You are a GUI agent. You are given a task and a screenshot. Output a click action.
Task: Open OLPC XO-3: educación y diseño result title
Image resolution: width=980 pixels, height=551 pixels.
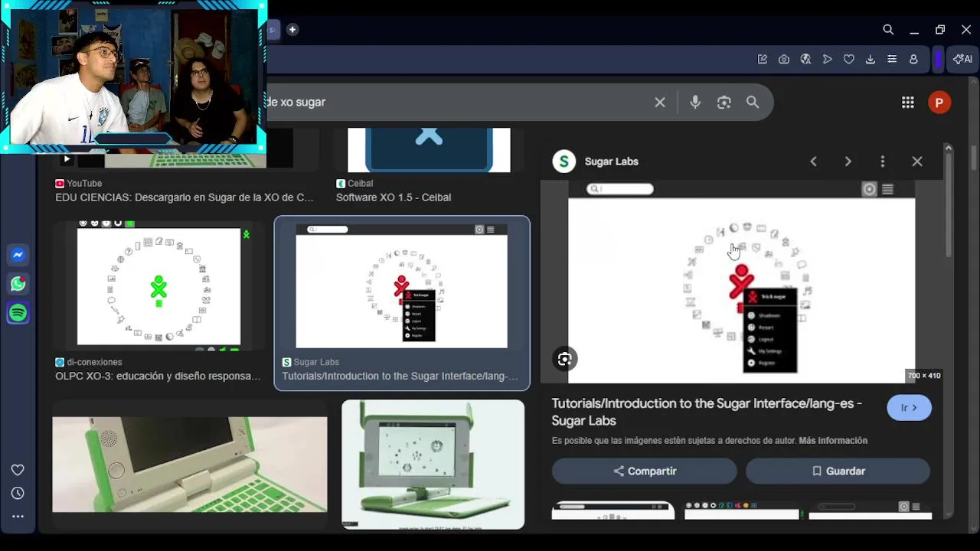pyautogui.click(x=158, y=377)
